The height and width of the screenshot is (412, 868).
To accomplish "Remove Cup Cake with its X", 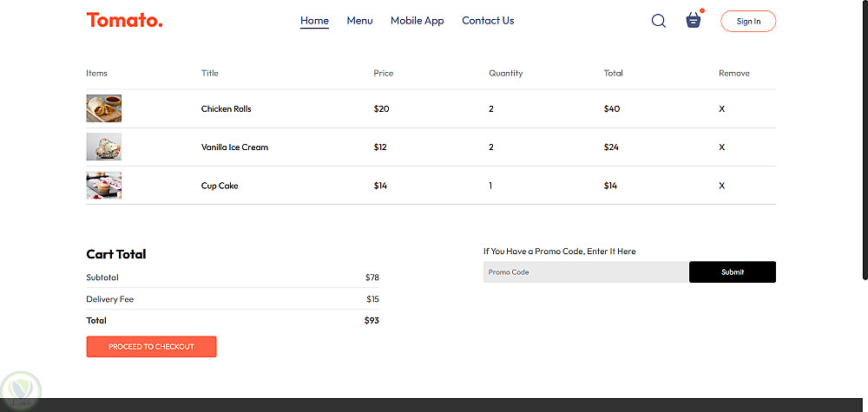I will [721, 186].
